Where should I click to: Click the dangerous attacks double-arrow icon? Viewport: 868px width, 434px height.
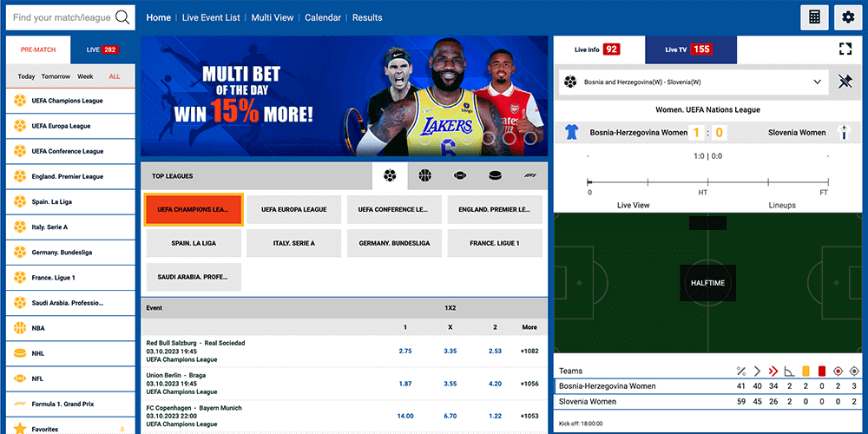pyautogui.click(x=773, y=371)
